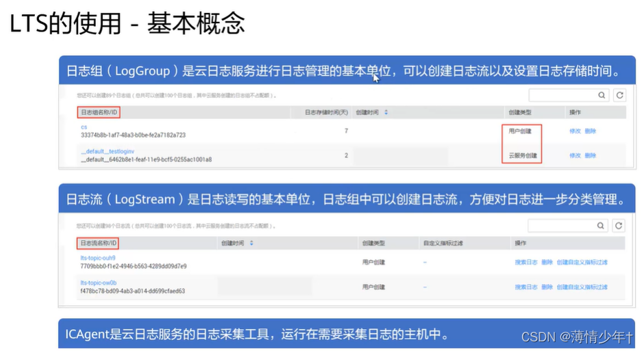This screenshot has width=644, height=351.
Task: Click 删除 for lts-topic-ow0b stream
Action: click(547, 287)
